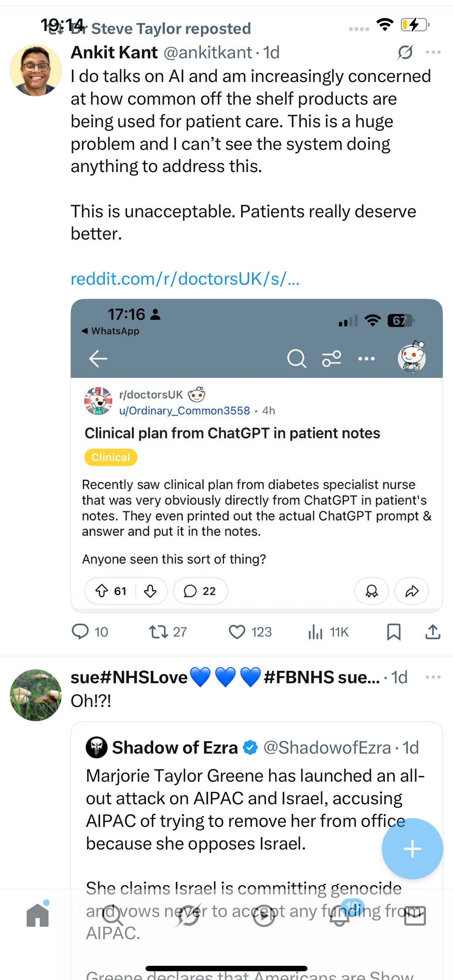Image resolution: width=453 pixels, height=980 pixels.
Task: Tap the compose new post button
Action: (412, 849)
